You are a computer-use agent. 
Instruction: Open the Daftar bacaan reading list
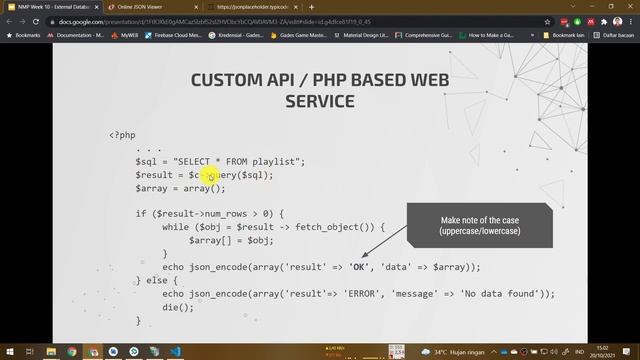click(614, 36)
